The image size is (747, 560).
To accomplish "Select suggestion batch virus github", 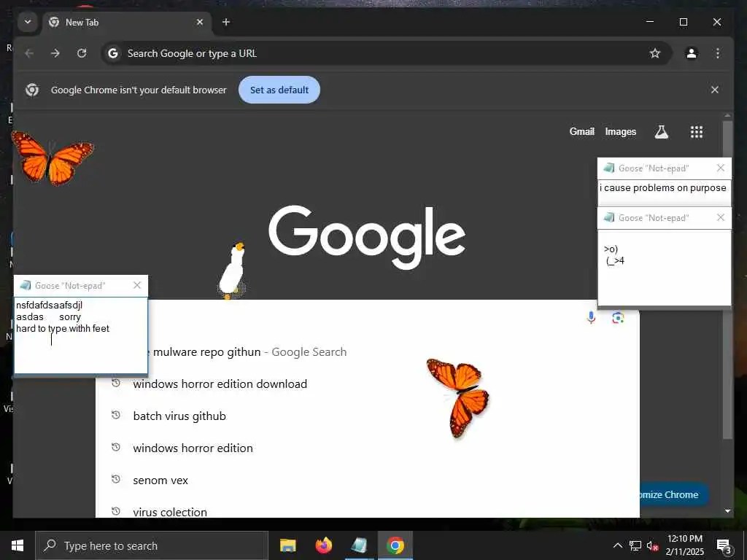I will (368, 416).
